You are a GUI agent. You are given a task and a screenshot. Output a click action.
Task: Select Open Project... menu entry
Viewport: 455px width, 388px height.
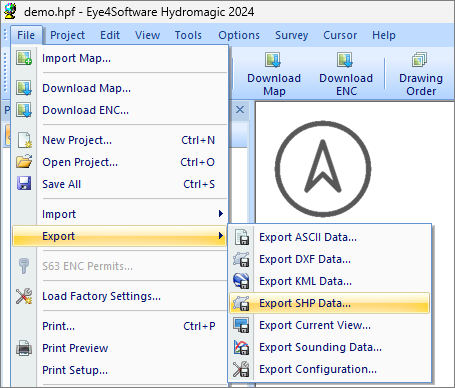point(119,162)
